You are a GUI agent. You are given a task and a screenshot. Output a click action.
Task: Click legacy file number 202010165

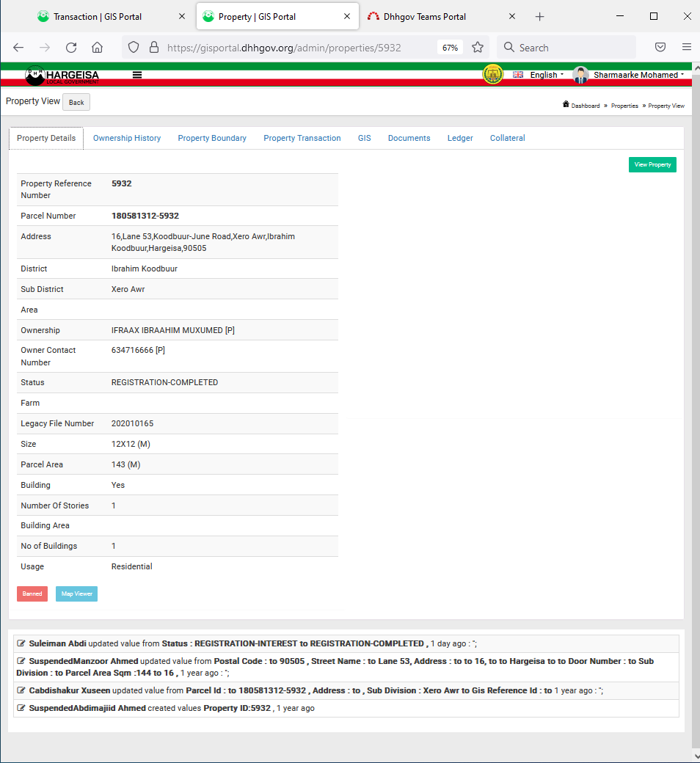click(x=132, y=423)
